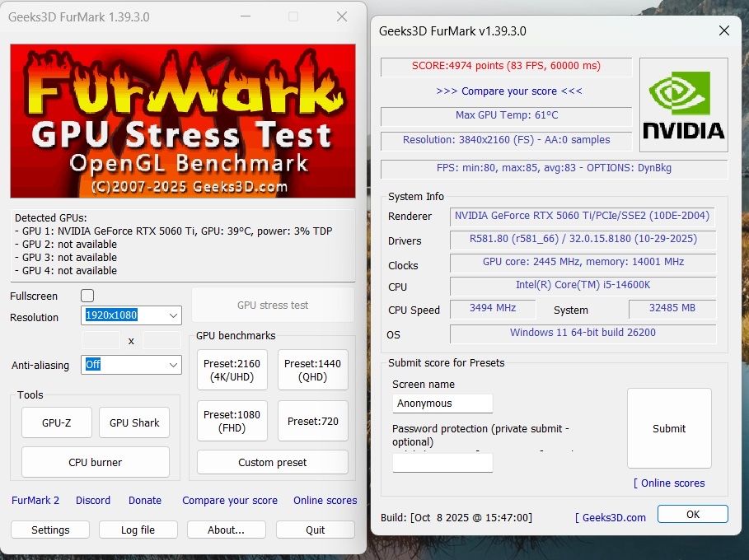The image size is (749, 560).
Task: Close the FurMark v1.39.3.0 results dialog
Action: pos(724,31)
